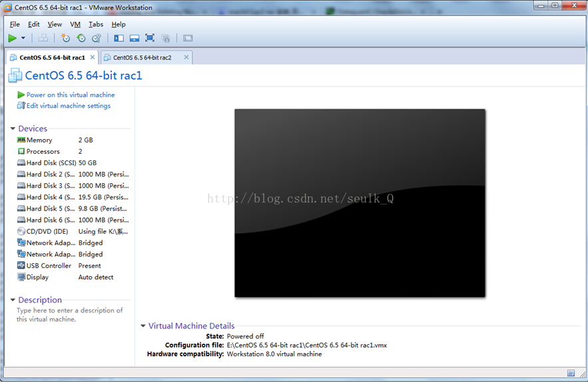Click the VMware icon in title bar
Viewport: 588px width, 383px height.
point(8,7)
